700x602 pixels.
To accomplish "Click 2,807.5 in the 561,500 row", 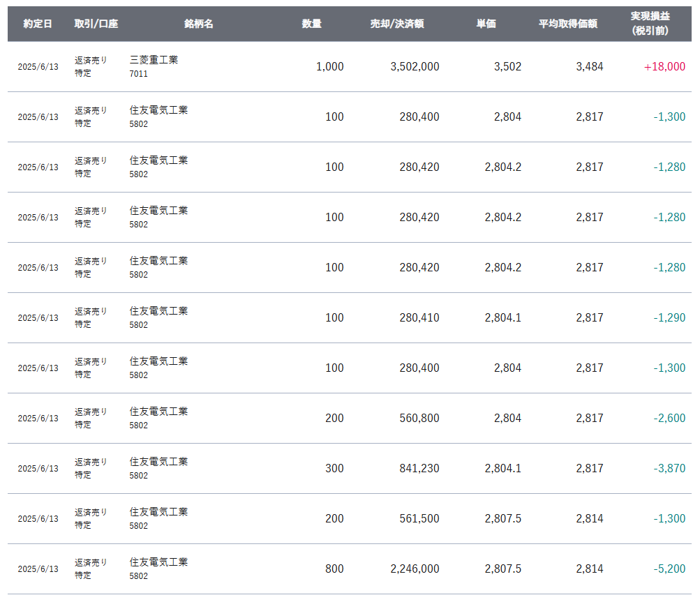I will 502,518.
